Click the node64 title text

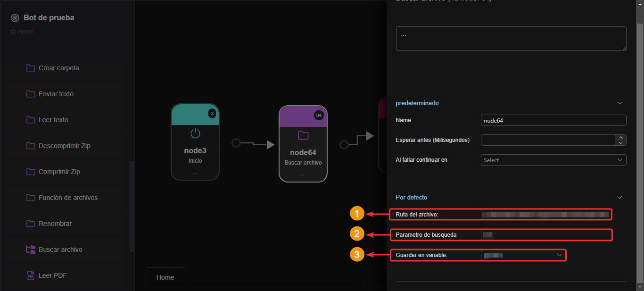click(303, 153)
